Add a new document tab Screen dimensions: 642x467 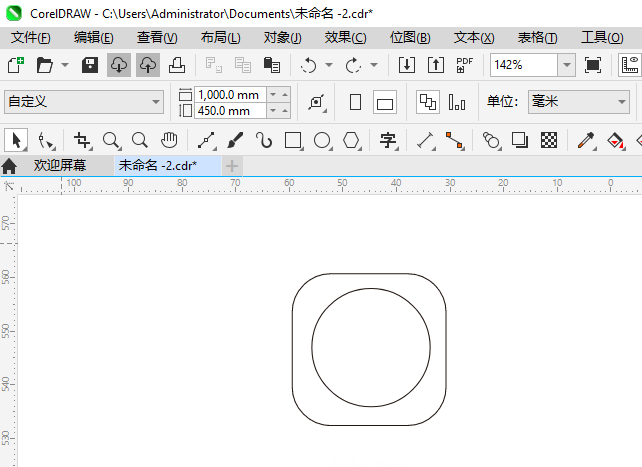click(x=232, y=166)
